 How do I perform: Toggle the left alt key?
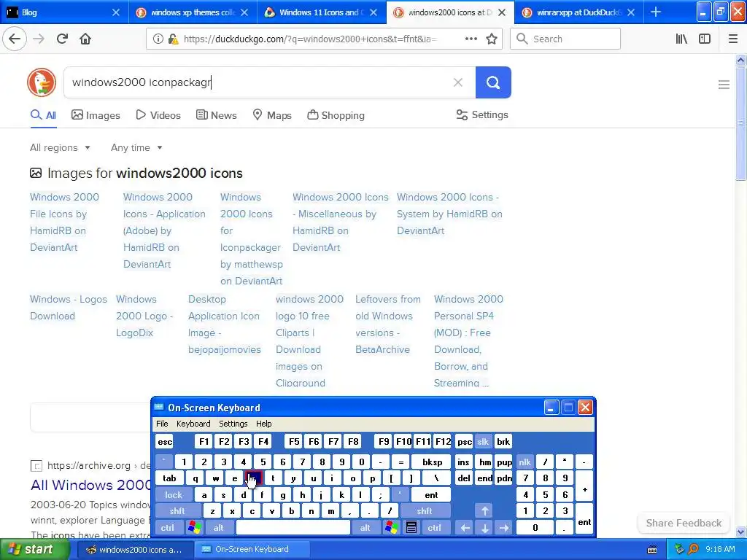(x=219, y=528)
